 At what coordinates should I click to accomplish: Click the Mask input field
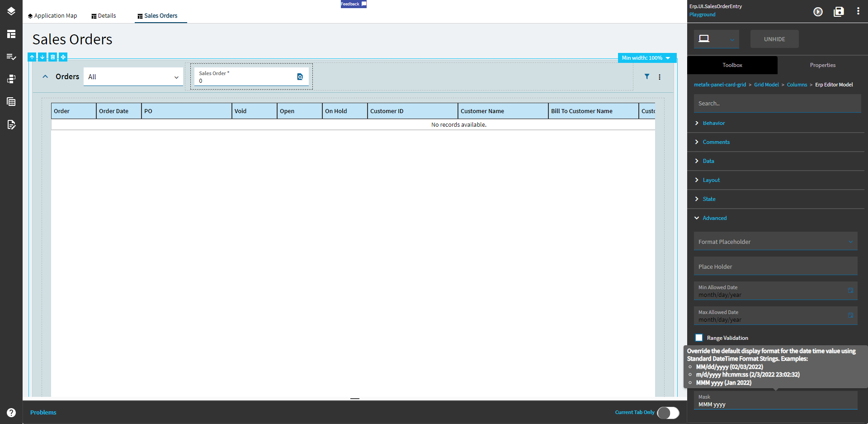coord(775,400)
